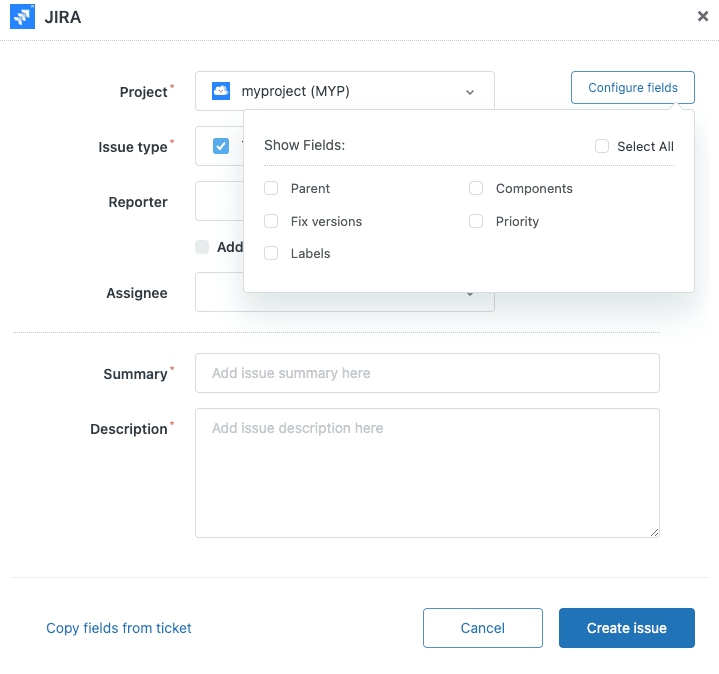This screenshot has height=674, width=719.
Task: Click the Assignee label text
Action: point(137,293)
